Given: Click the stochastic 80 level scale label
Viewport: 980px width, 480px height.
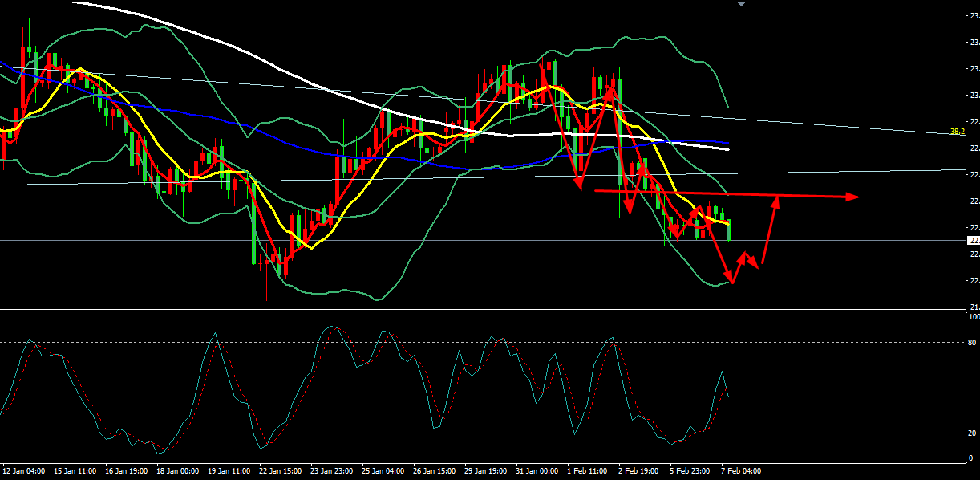Looking at the screenshot, I should (x=972, y=343).
